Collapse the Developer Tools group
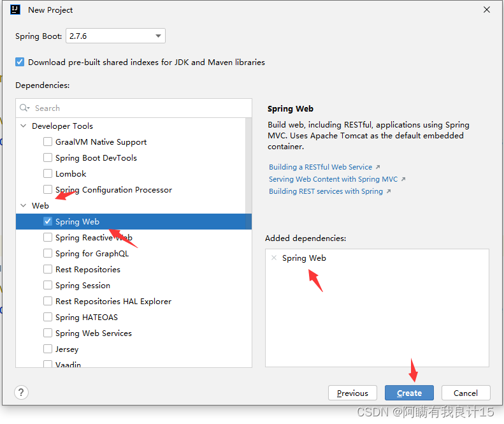Image resolution: width=504 pixels, height=424 pixels. click(x=24, y=126)
